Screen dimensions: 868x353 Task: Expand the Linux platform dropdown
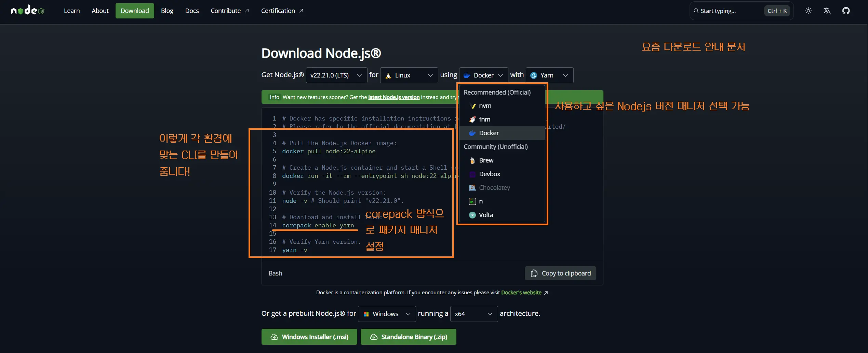pyautogui.click(x=409, y=75)
